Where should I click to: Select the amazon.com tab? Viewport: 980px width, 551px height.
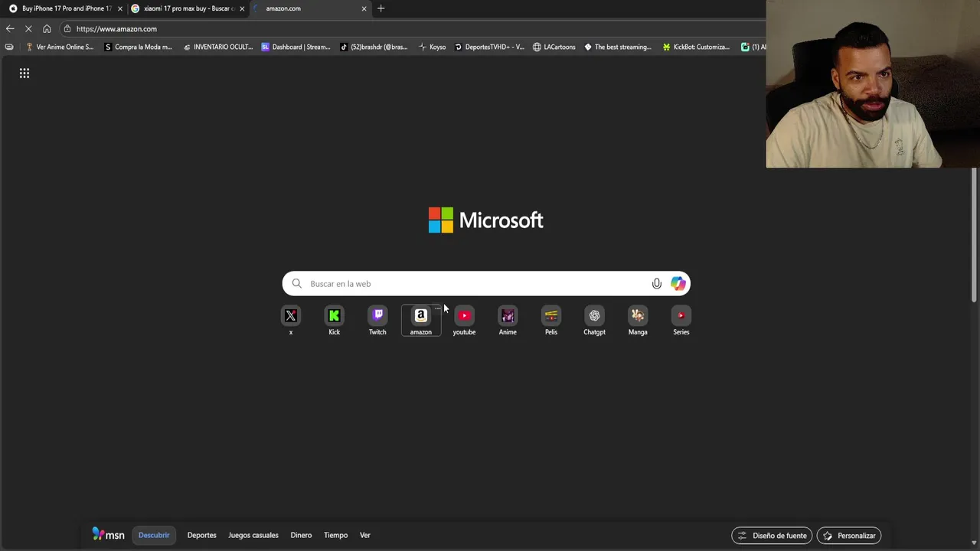[310, 8]
